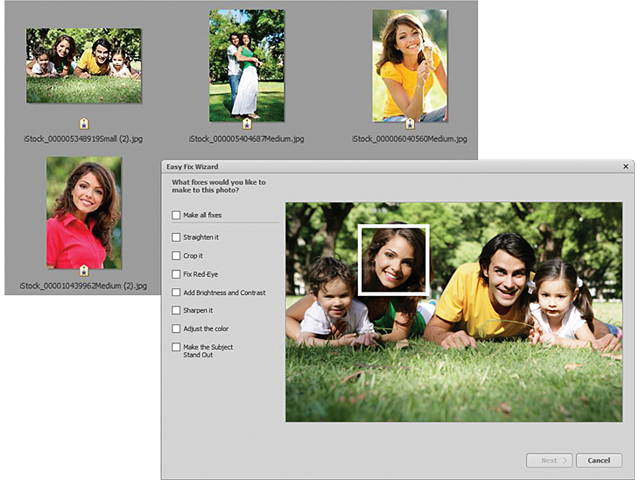The image size is (640, 480).
Task: Click filename iStock_000010439962Medium (2).jpg
Action: click(83, 286)
